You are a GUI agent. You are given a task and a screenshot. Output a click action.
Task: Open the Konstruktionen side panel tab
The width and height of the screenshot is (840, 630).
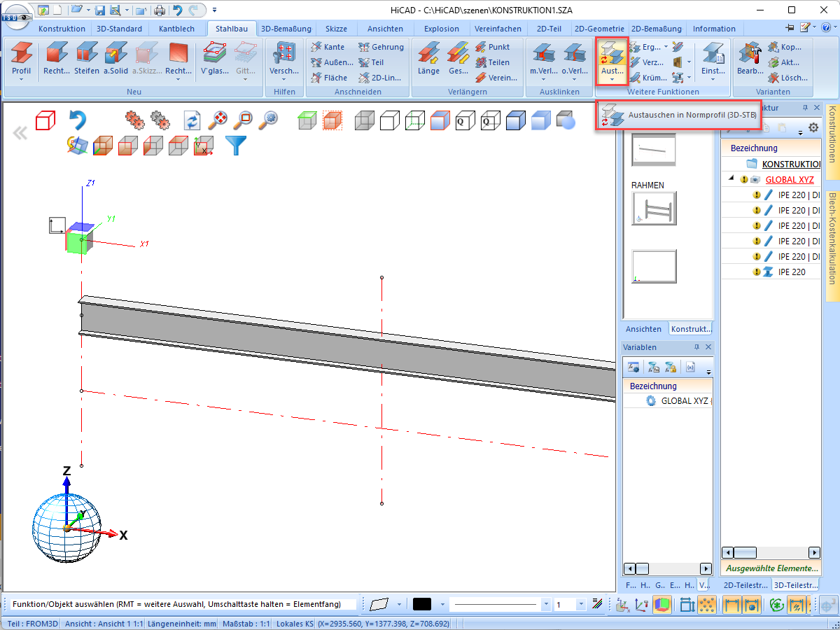[x=832, y=143]
